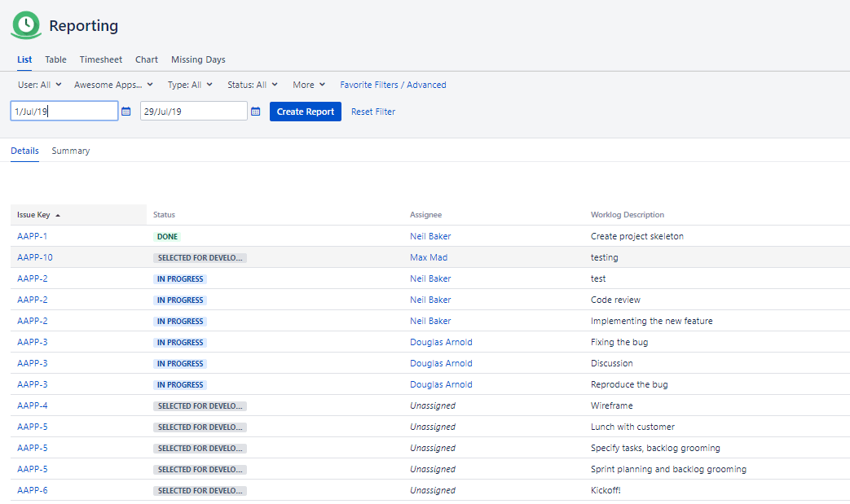Sort by the Assignee column header
Screen dimensions: 850x504
[425, 215]
